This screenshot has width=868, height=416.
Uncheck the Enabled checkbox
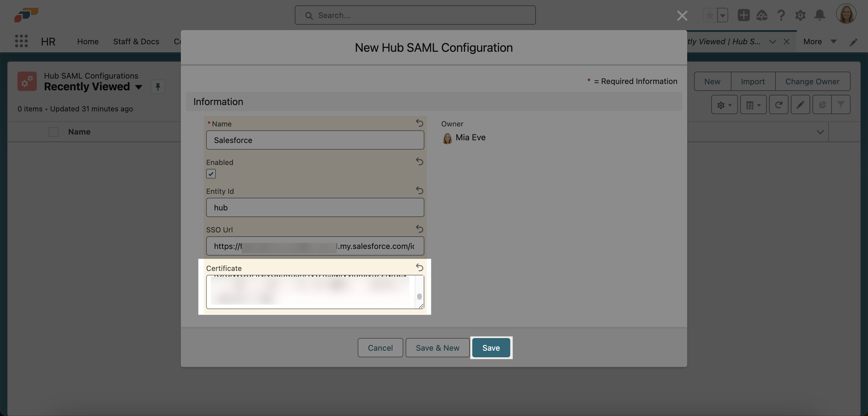click(x=211, y=174)
